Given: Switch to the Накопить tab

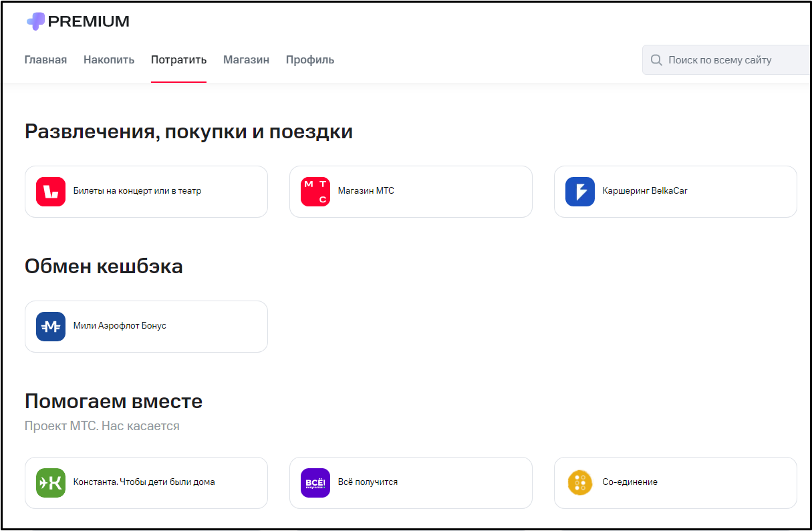Looking at the screenshot, I should [109, 60].
